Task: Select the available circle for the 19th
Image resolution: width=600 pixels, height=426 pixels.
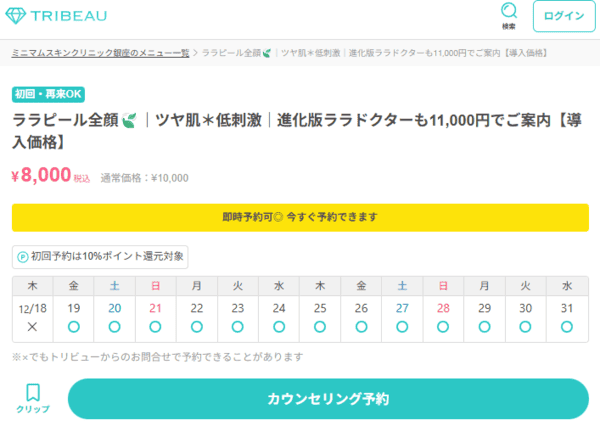Action: tap(73, 327)
